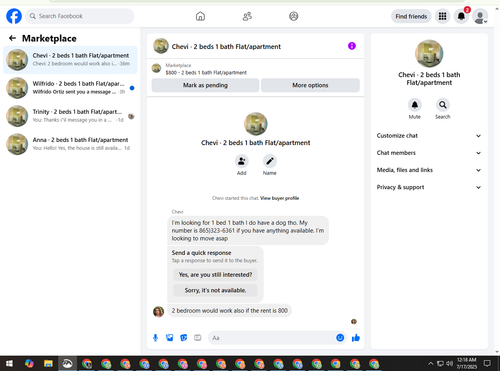Image resolution: width=500 pixels, height=371 pixels.
Task: Click the large listing photo in details panel
Action: pyautogui.click(x=429, y=54)
